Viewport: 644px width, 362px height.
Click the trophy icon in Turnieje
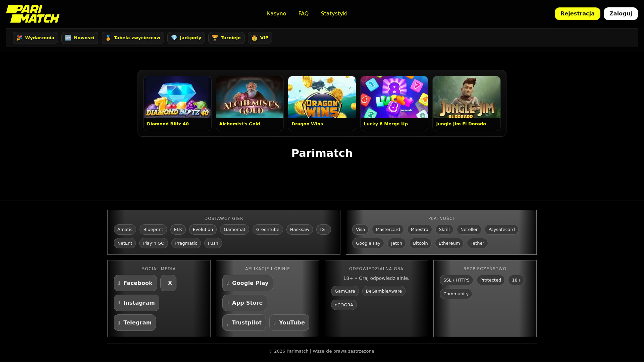coord(215,38)
